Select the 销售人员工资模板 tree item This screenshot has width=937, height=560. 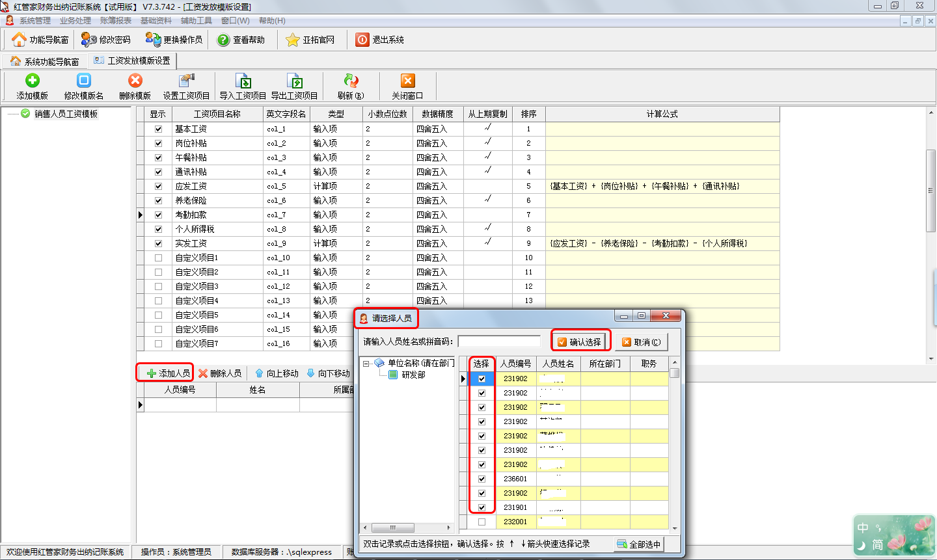[66, 114]
